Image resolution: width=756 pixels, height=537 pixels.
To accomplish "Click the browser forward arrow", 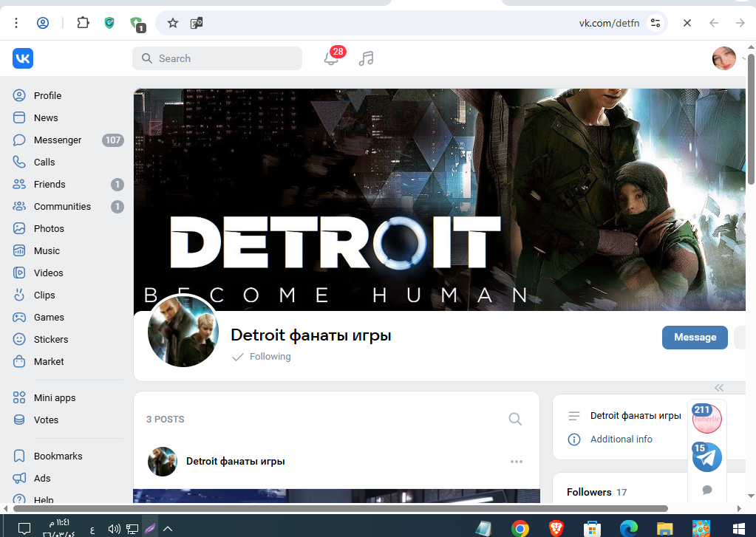I will [x=740, y=23].
